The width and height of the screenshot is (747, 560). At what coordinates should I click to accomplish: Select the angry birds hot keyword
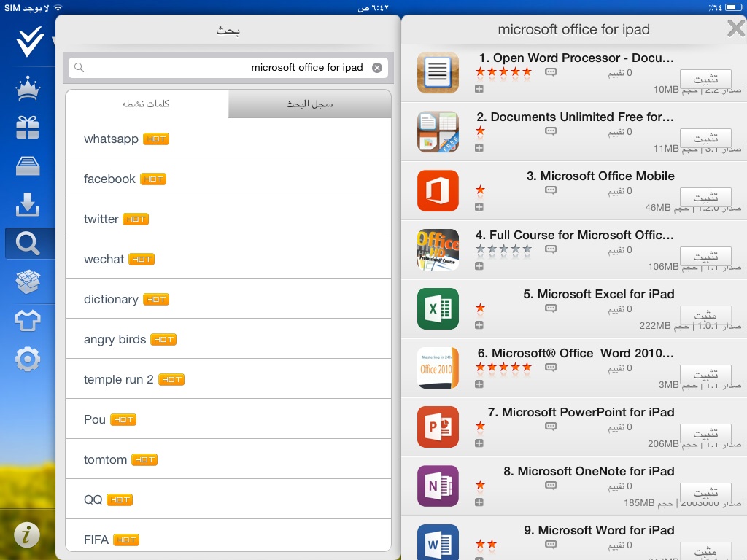tap(228, 339)
